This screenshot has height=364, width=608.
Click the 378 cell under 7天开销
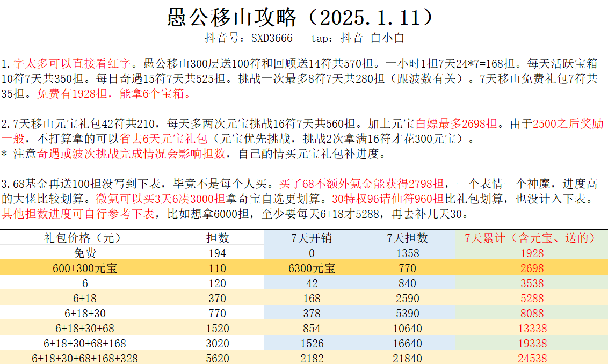(x=312, y=313)
